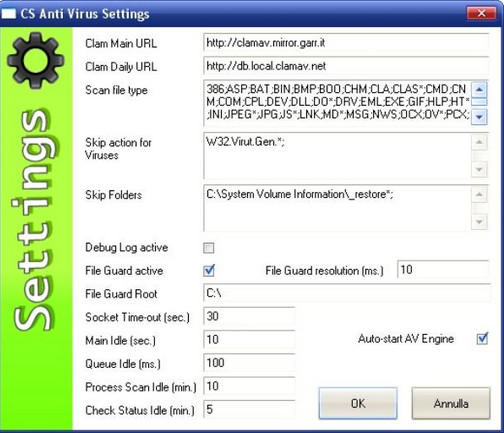Click the Check Status Idle field
The height and width of the screenshot is (433, 504).
point(249,409)
